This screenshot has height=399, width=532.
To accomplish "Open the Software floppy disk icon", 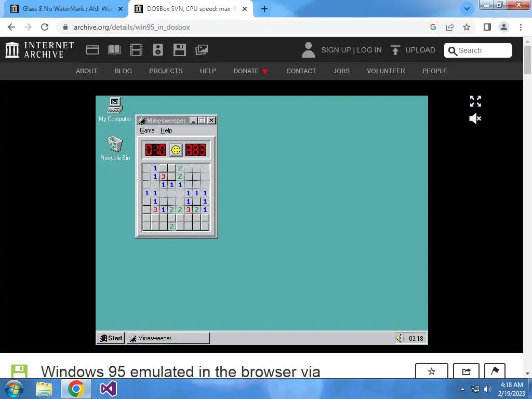I will point(179,50).
